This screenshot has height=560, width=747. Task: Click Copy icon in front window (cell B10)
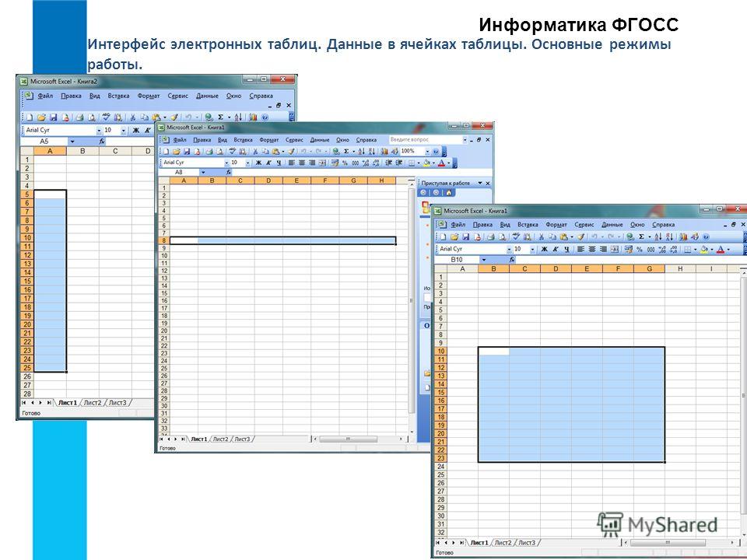coord(552,236)
